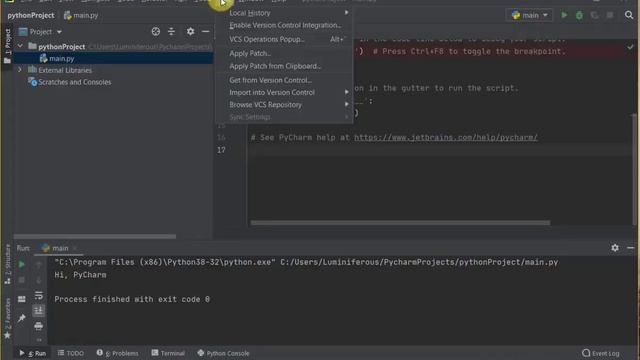The height and width of the screenshot is (360, 640).
Task: Open the Structure side tab
Action: [x=7, y=264]
